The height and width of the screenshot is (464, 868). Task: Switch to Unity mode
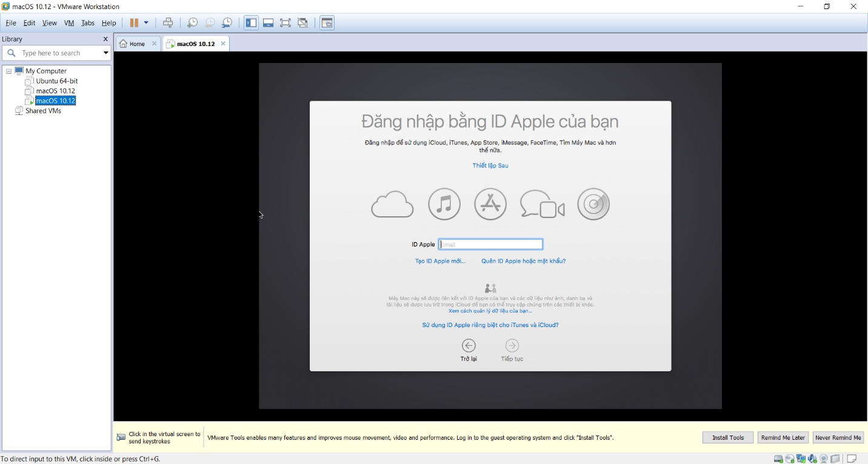pos(302,23)
